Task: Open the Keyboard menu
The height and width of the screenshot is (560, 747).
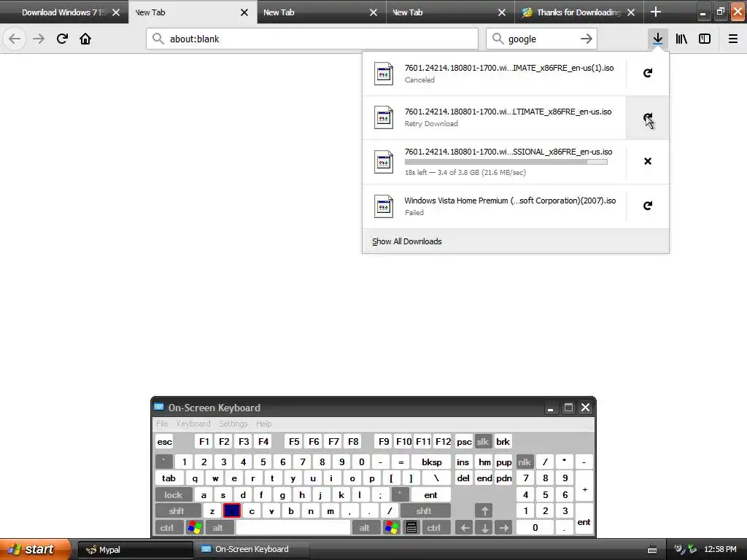Action: (x=193, y=424)
